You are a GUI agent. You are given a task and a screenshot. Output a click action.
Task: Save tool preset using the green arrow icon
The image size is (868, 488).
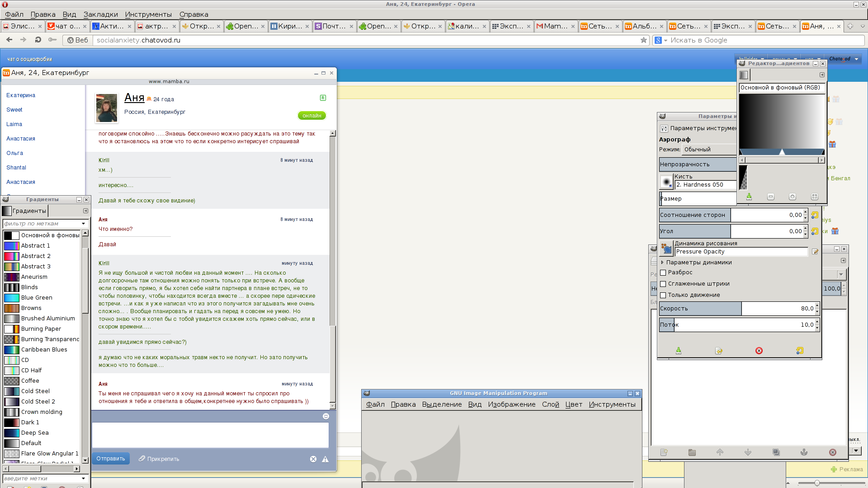coord(679,351)
